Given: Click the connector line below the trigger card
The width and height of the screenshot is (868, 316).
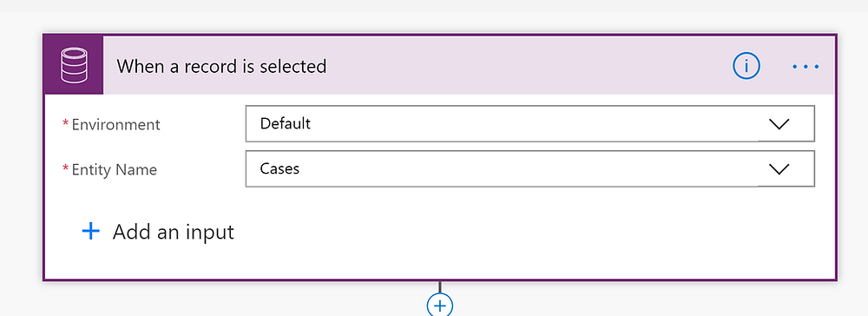Looking at the screenshot, I should pos(440,287).
